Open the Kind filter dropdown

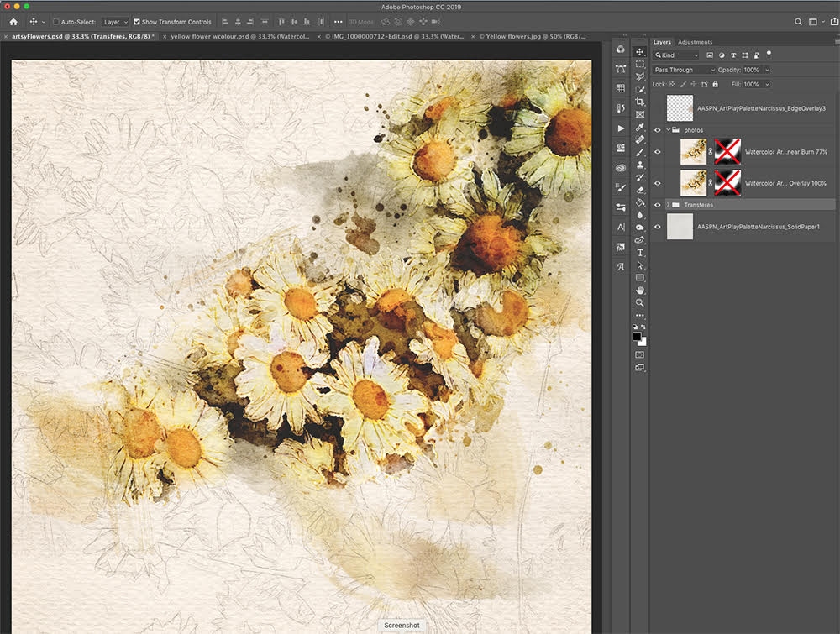(676, 55)
